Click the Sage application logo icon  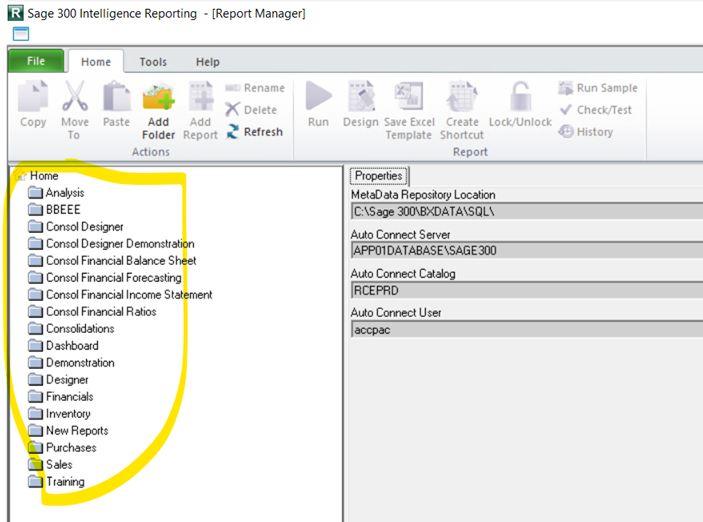click(x=16, y=13)
